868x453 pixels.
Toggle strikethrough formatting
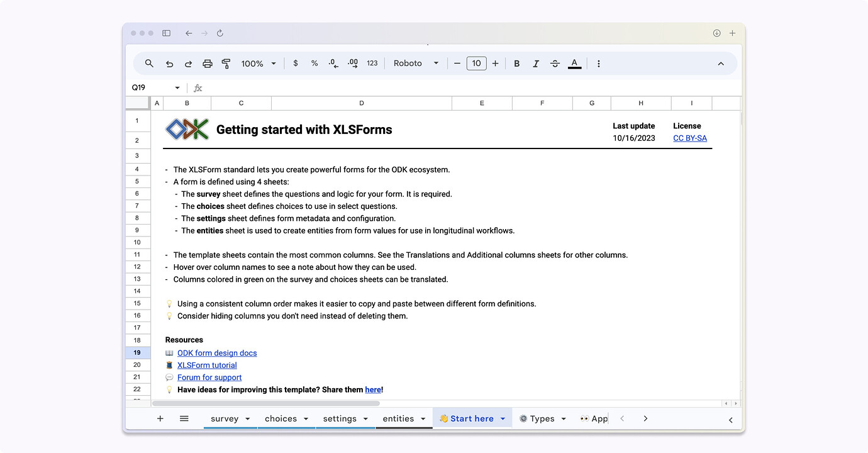pyautogui.click(x=555, y=64)
